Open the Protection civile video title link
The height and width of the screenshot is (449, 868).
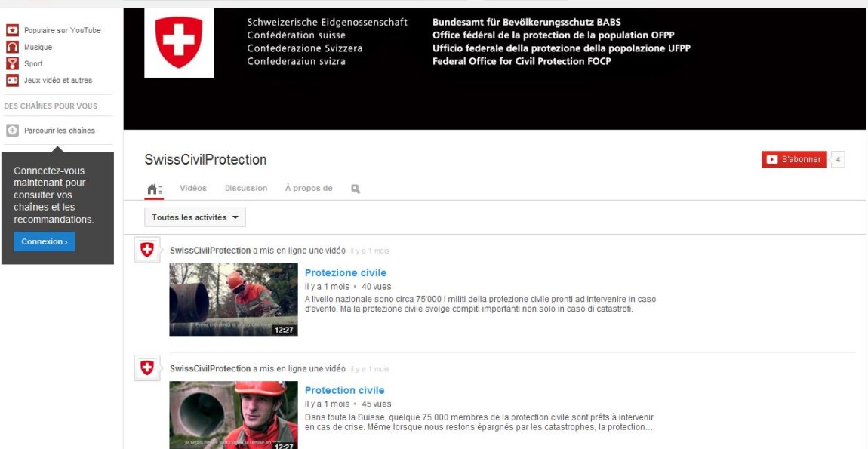point(344,390)
